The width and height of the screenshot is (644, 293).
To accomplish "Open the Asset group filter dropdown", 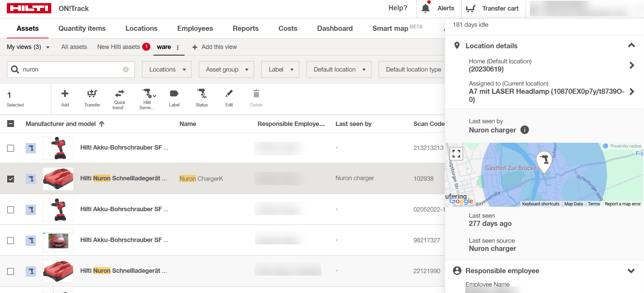I will coord(226,69).
